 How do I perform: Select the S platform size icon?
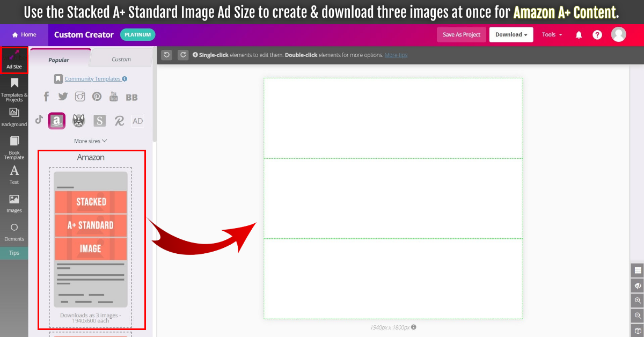point(99,121)
